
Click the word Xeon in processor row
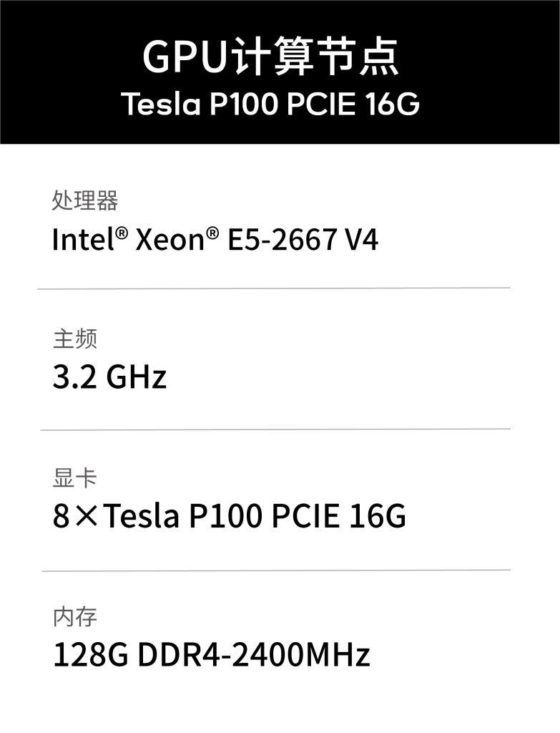coord(170,240)
